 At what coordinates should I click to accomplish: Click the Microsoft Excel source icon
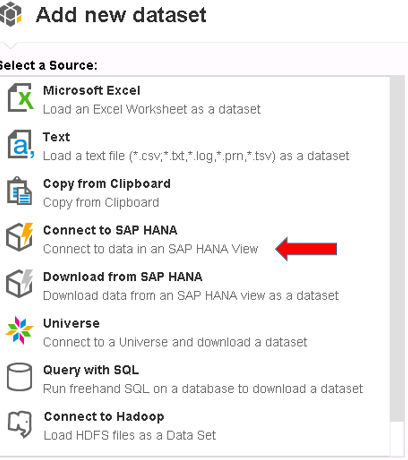(x=20, y=97)
